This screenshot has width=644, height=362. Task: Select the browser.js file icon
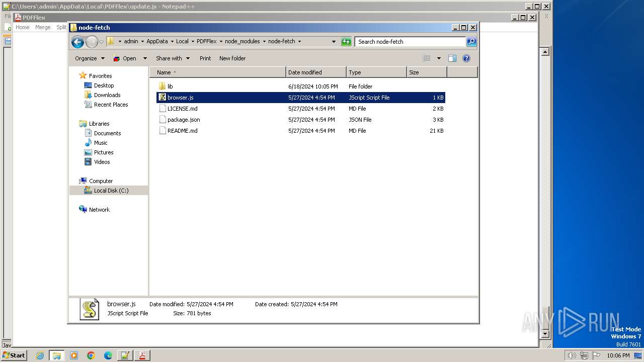pos(162,98)
